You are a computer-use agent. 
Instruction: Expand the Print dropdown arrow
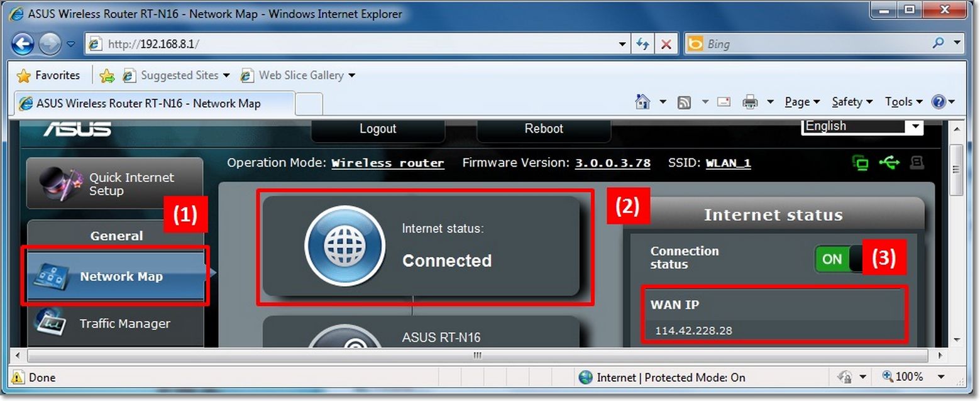click(x=771, y=102)
